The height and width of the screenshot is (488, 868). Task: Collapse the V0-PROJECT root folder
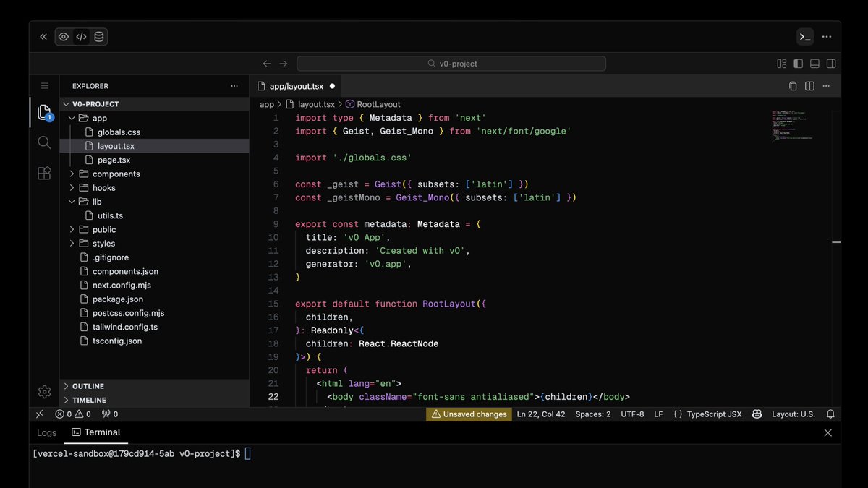(x=155, y=104)
